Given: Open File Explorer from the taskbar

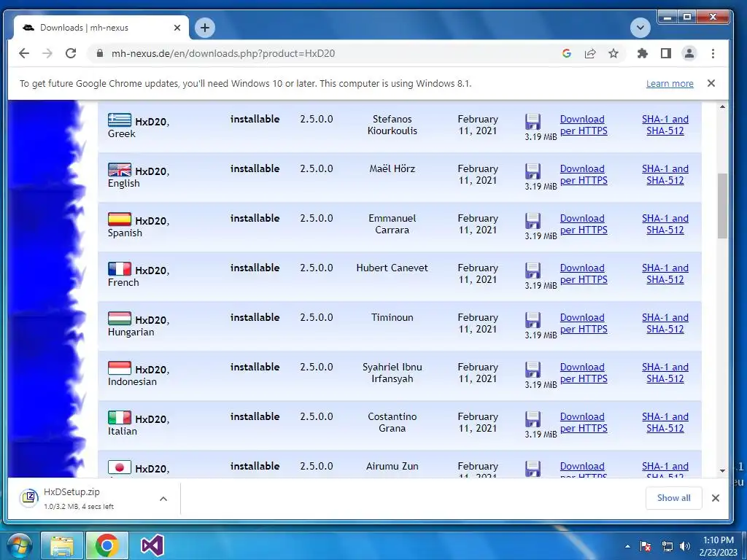Looking at the screenshot, I should [63, 545].
